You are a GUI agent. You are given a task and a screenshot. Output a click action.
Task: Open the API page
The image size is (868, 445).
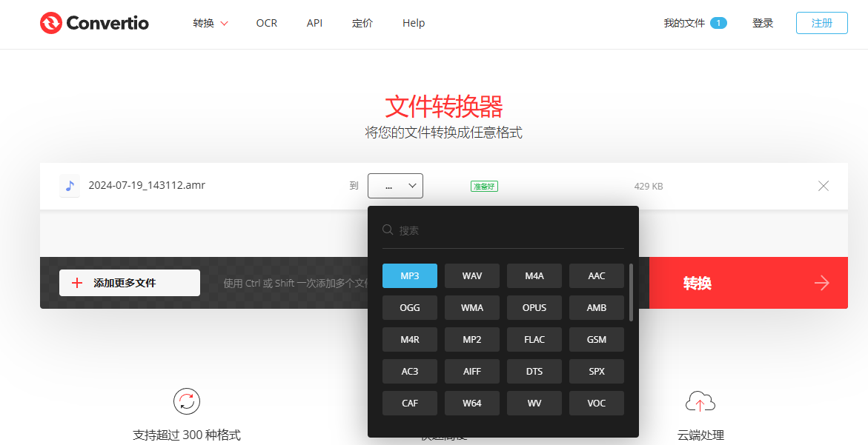[x=314, y=23]
